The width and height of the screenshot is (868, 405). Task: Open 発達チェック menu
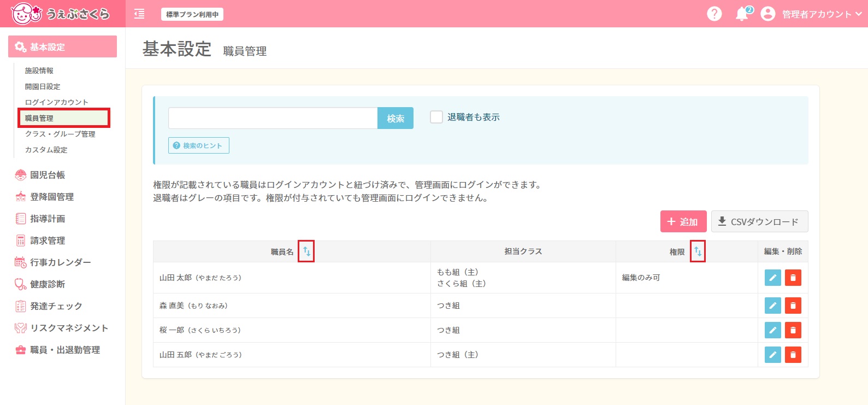[56, 306]
